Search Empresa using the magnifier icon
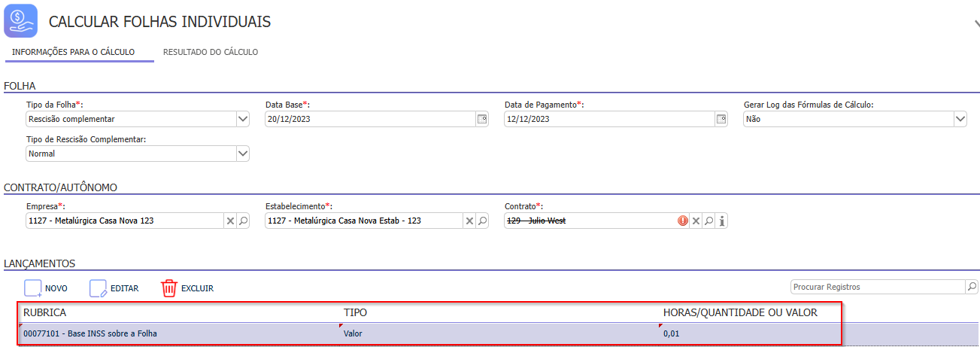 (x=244, y=221)
